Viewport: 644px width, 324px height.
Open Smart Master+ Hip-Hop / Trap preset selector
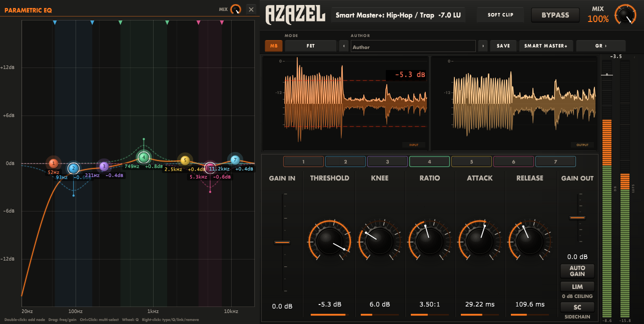point(398,15)
